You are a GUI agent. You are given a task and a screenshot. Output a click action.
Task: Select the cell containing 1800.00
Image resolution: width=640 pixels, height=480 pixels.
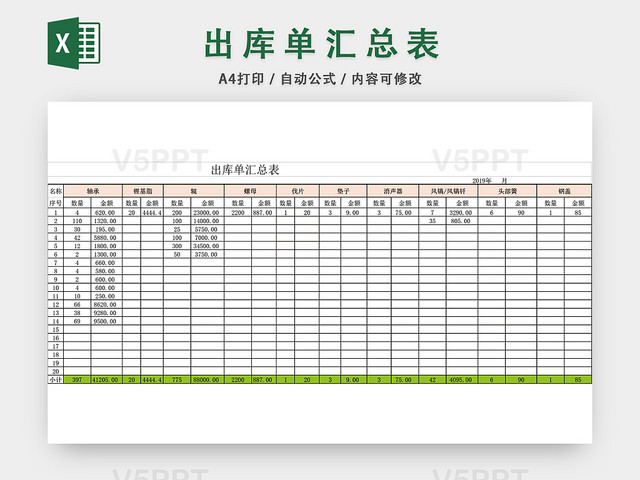coord(107,246)
